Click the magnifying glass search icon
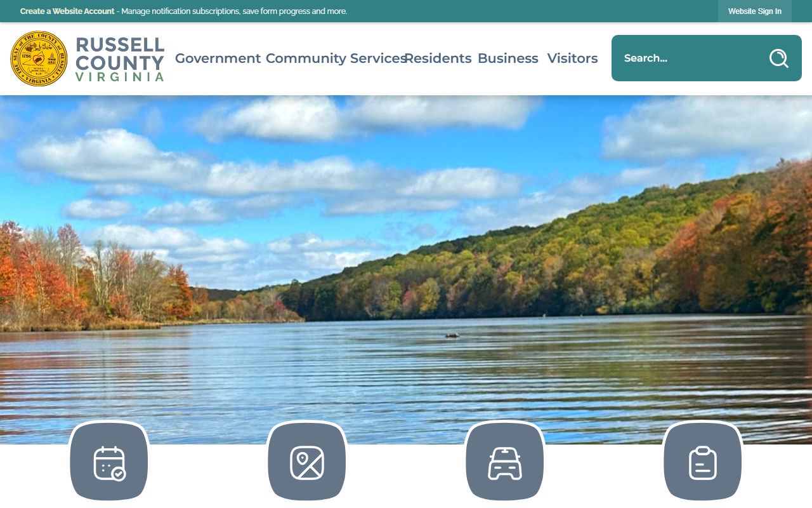The width and height of the screenshot is (812, 508). pyautogui.click(x=778, y=58)
